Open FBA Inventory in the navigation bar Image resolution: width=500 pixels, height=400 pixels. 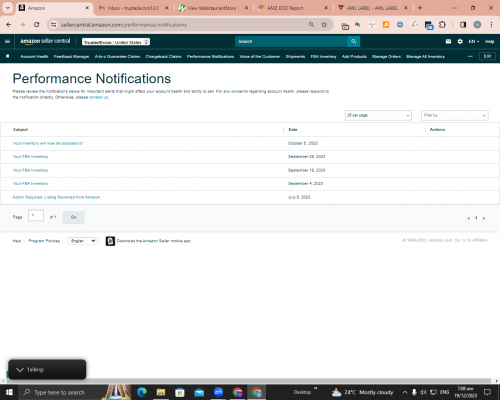[x=323, y=56]
